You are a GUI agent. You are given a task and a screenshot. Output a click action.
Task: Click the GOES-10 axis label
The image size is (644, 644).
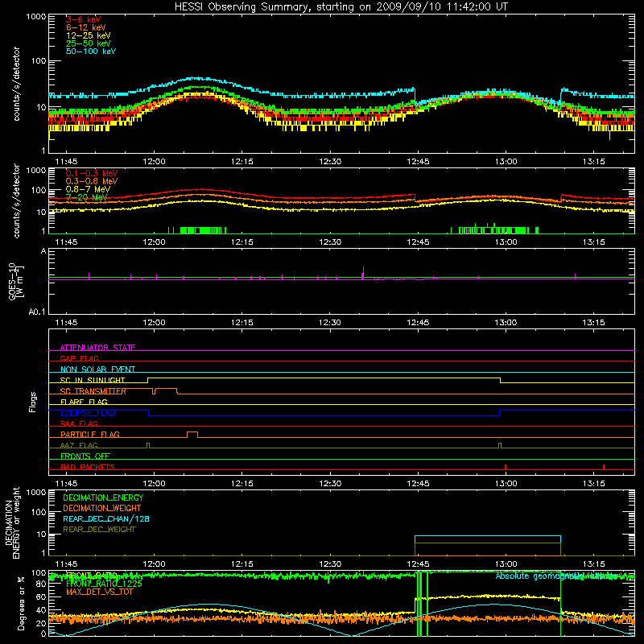16,281
